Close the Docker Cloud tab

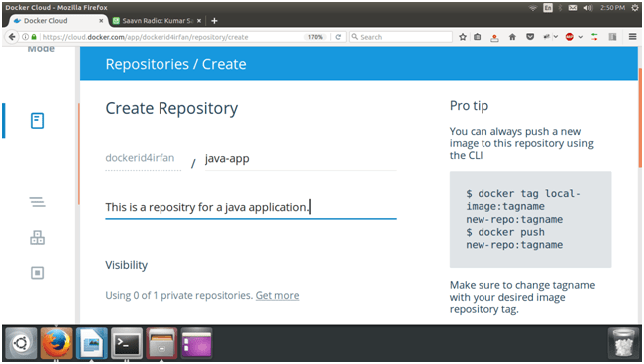[x=101, y=21]
